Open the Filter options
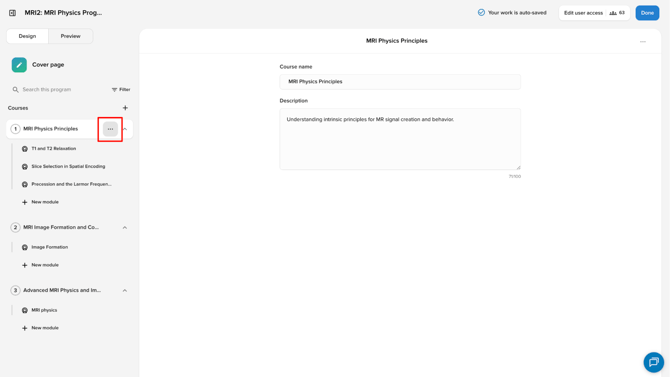 tap(121, 90)
